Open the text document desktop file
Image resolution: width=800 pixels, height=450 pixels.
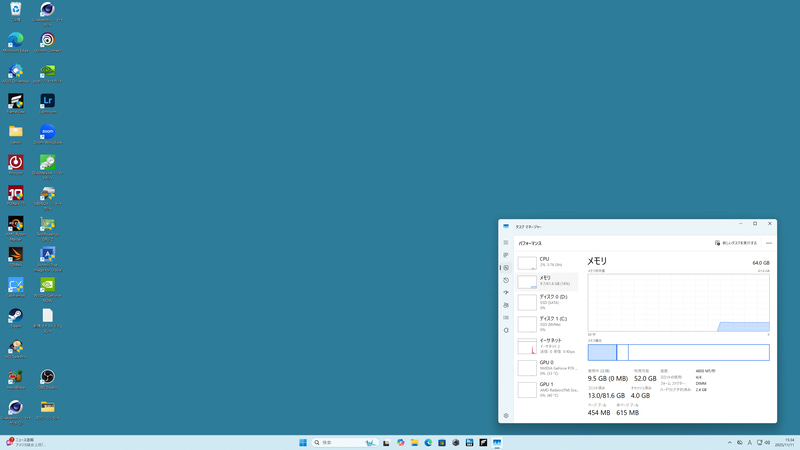pyautogui.click(x=47, y=320)
